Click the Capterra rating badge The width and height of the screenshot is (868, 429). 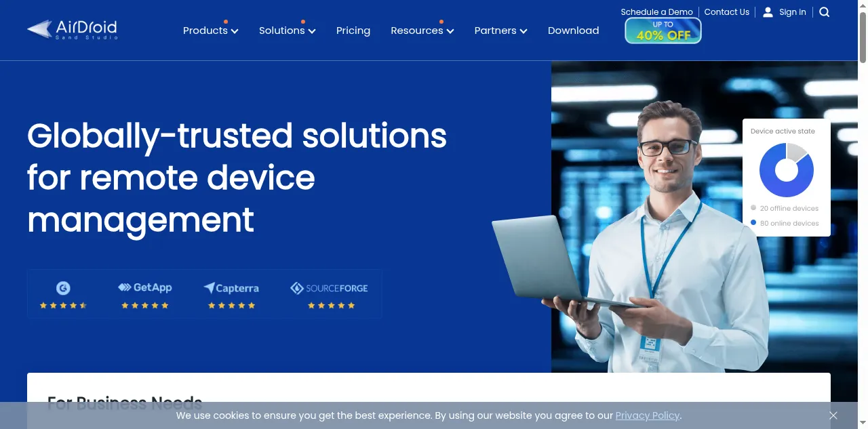pyautogui.click(x=231, y=295)
